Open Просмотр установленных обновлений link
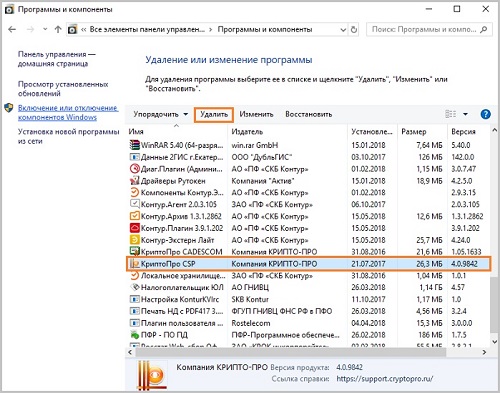500x393 pixels. 63,89
